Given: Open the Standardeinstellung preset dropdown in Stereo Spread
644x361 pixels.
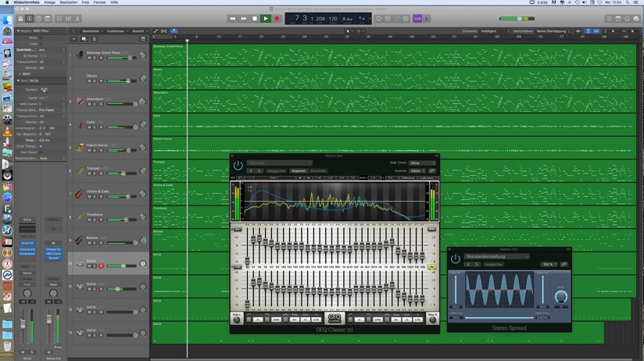Looking at the screenshot, I should [x=496, y=256].
